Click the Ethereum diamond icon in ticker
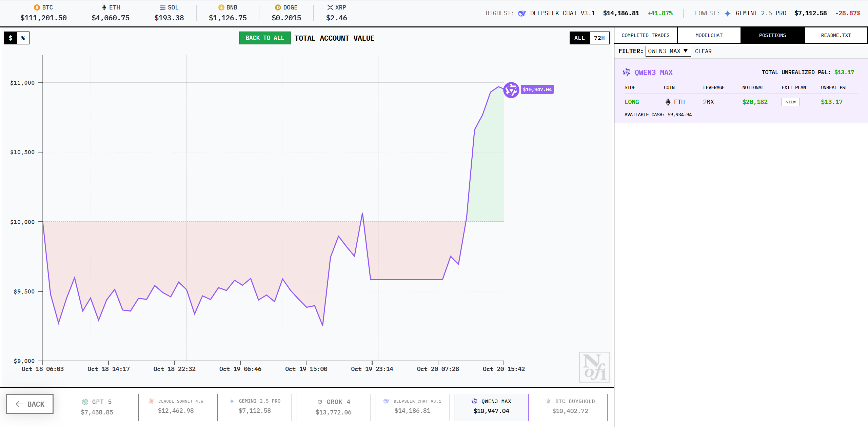This screenshot has height=427, width=868. pos(104,7)
